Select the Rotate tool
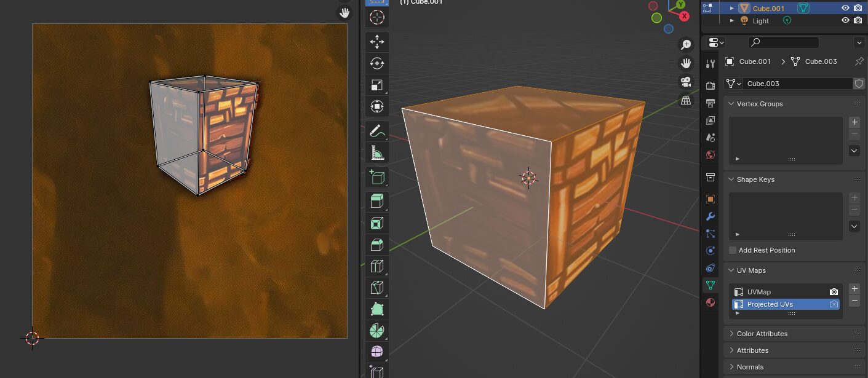 376,63
